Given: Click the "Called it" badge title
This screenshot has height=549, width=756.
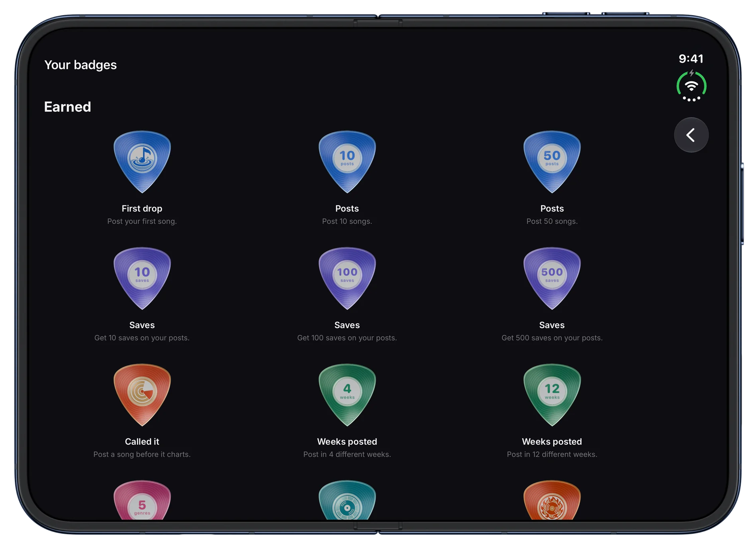Looking at the screenshot, I should click(x=142, y=442).
